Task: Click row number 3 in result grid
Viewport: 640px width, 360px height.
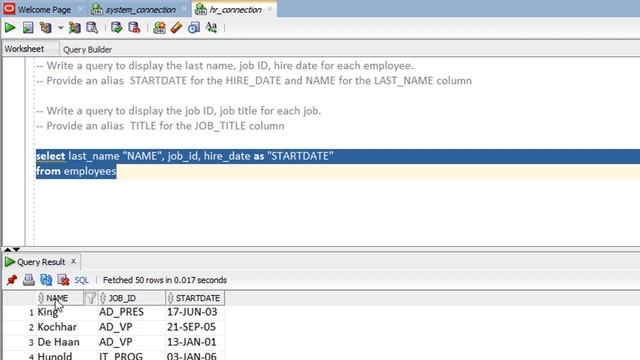Action: (31, 343)
